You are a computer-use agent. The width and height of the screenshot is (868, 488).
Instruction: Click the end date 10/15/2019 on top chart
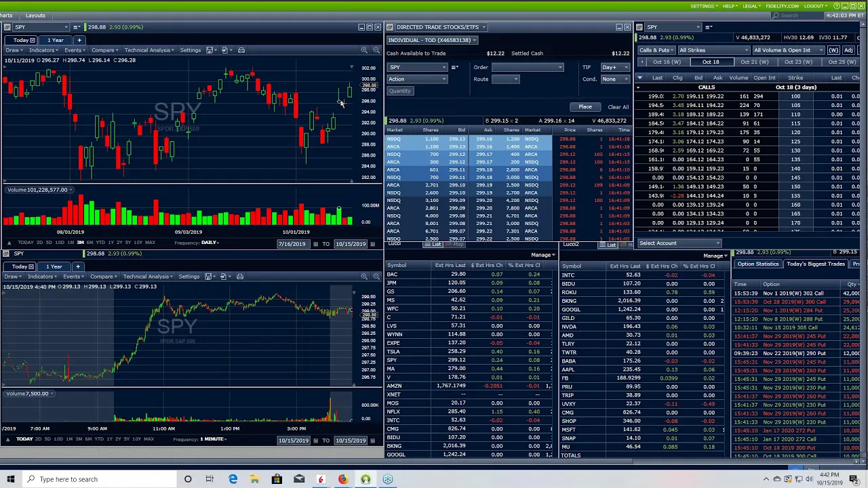coord(351,244)
